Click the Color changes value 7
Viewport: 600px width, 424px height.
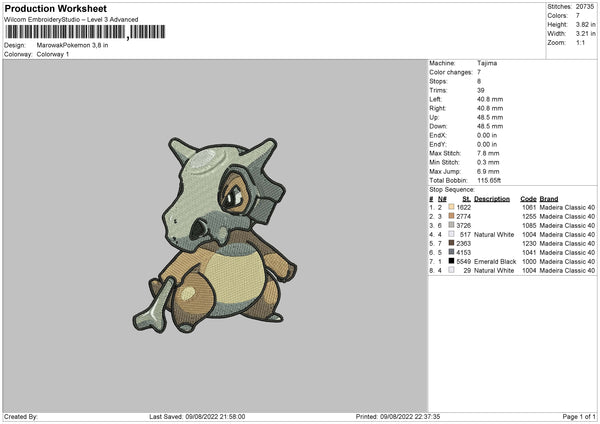pos(479,72)
